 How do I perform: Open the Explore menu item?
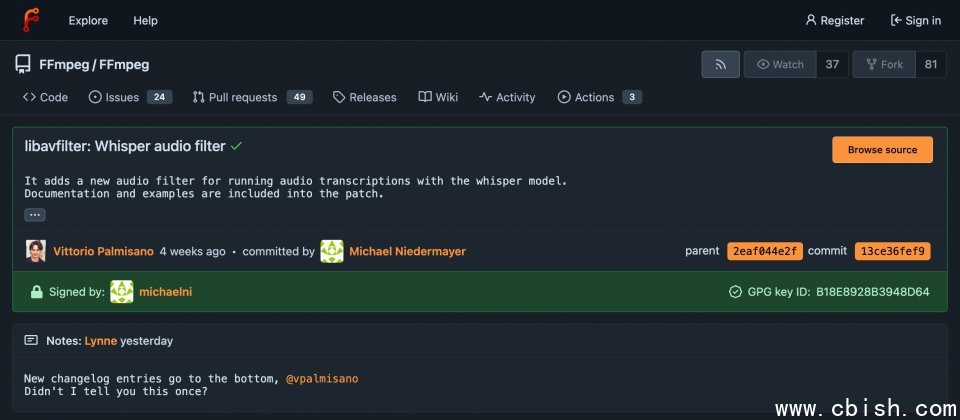pyautogui.click(x=88, y=20)
